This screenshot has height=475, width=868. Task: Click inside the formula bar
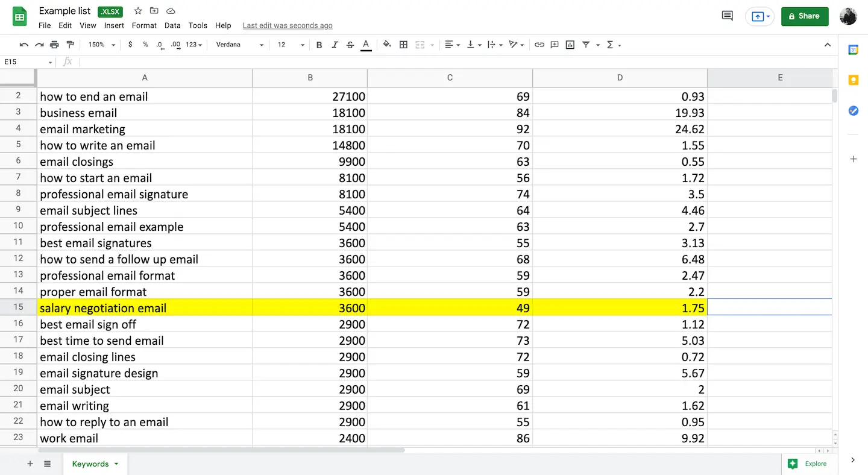241,61
